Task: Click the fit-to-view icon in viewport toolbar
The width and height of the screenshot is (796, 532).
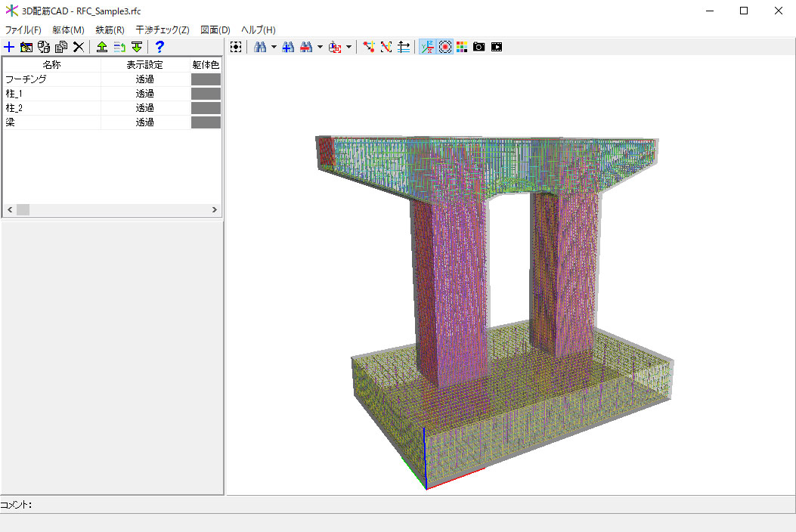Action: [x=237, y=47]
